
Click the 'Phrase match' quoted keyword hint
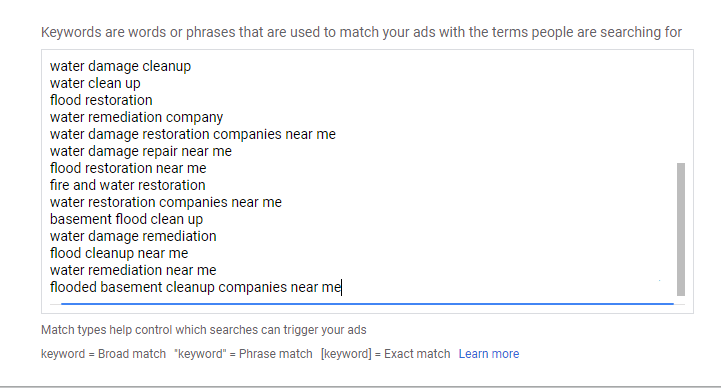[243, 354]
